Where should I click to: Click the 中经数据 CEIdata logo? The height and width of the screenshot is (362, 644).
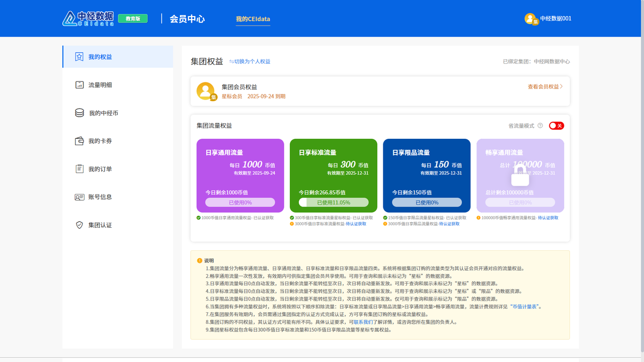88,19
